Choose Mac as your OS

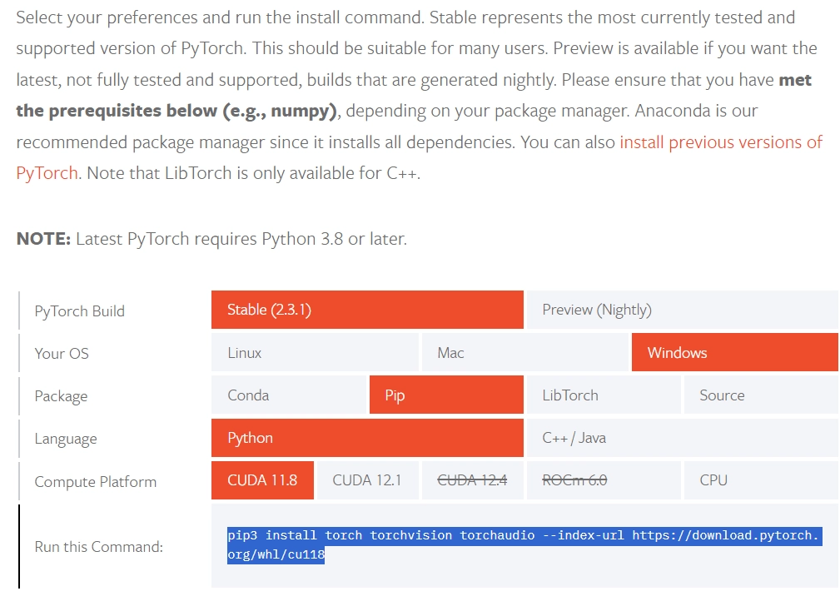pyautogui.click(x=524, y=352)
